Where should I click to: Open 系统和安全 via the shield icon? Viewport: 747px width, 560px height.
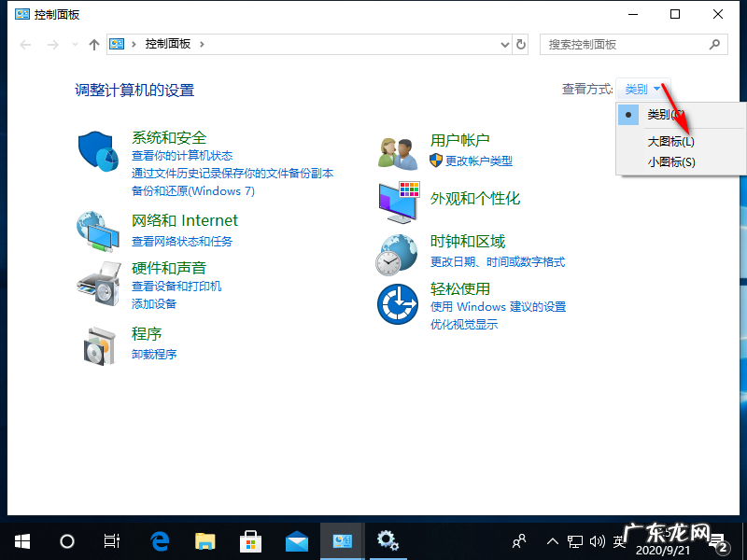tap(98, 148)
